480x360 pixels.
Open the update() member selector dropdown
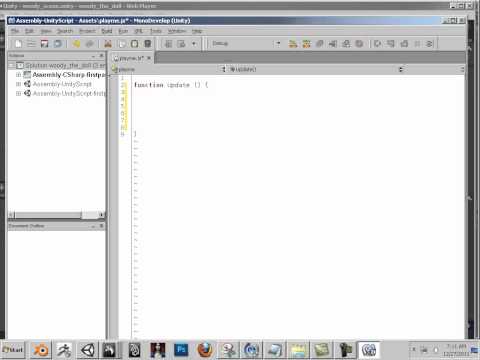click(x=317, y=69)
